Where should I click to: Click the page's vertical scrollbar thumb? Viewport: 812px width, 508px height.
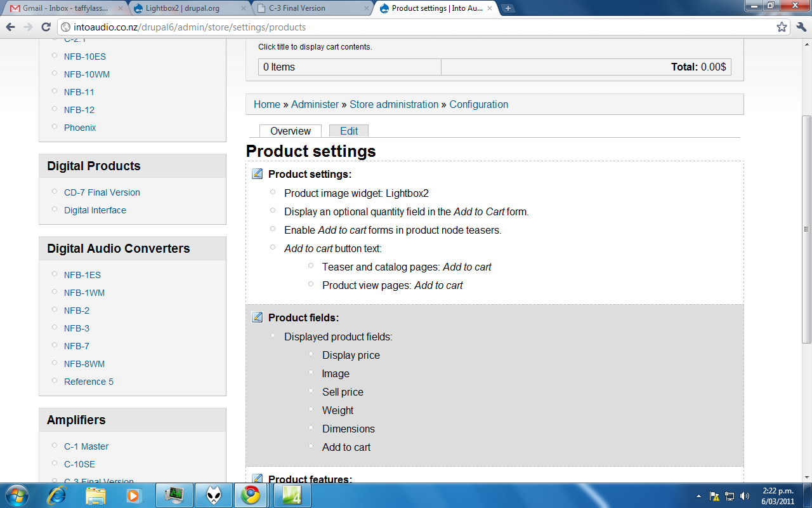click(x=806, y=229)
